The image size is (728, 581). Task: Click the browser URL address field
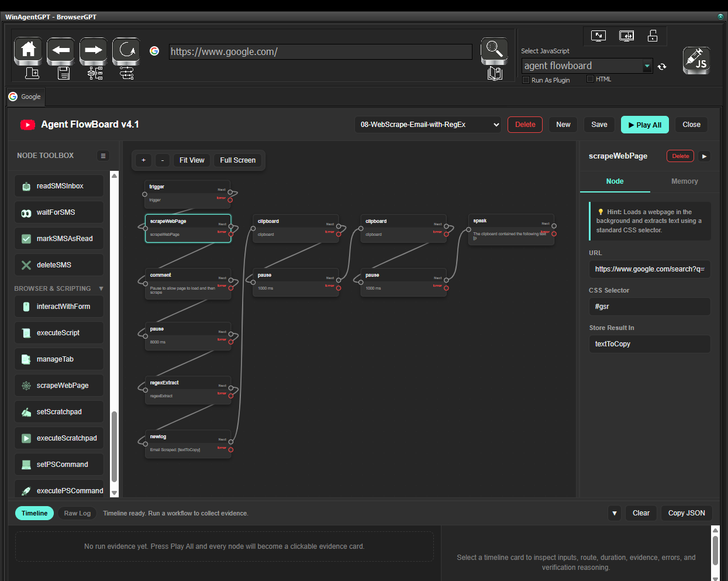(x=320, y=51)
